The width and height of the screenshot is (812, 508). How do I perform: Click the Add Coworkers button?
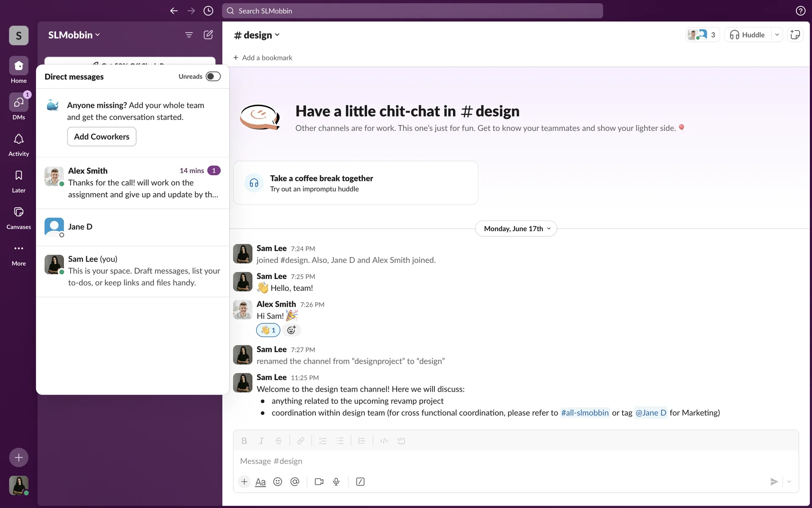101,137
